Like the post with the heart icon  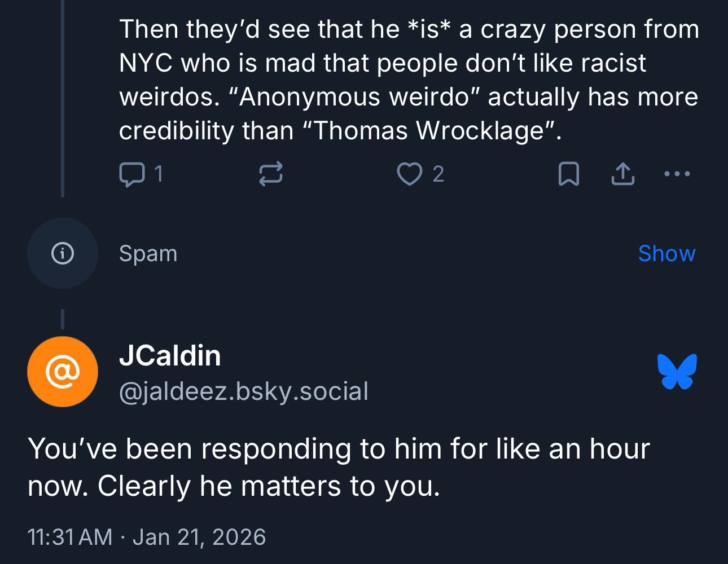(409, 174)
